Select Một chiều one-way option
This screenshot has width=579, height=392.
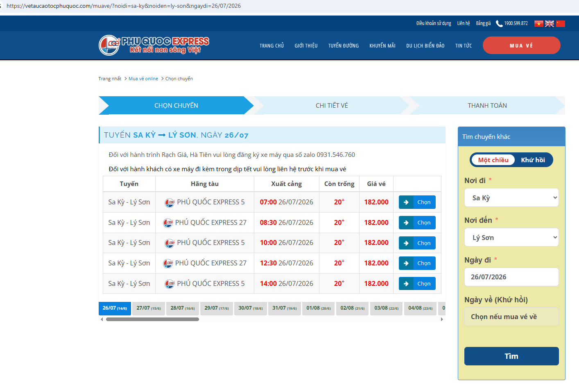click(493, 160)
